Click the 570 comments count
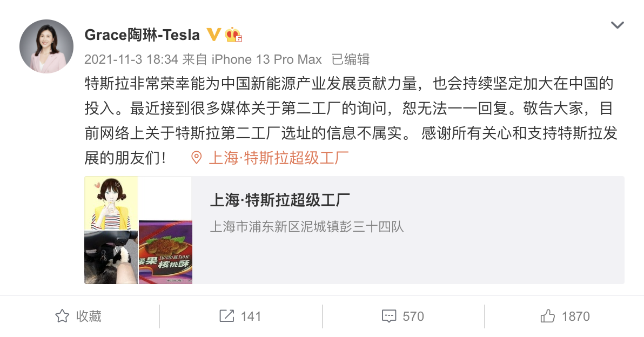 pyautogui.click(x=413, y=316)
